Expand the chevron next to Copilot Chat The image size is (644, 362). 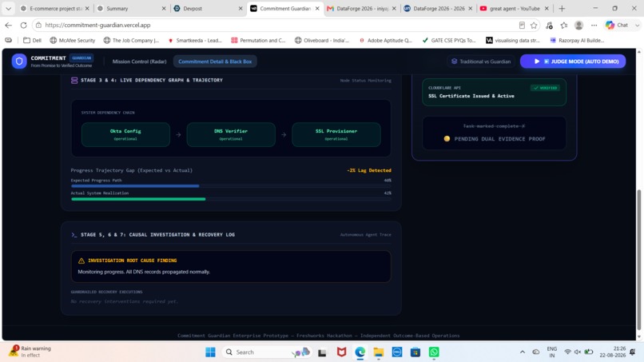(x=637, y=25)
